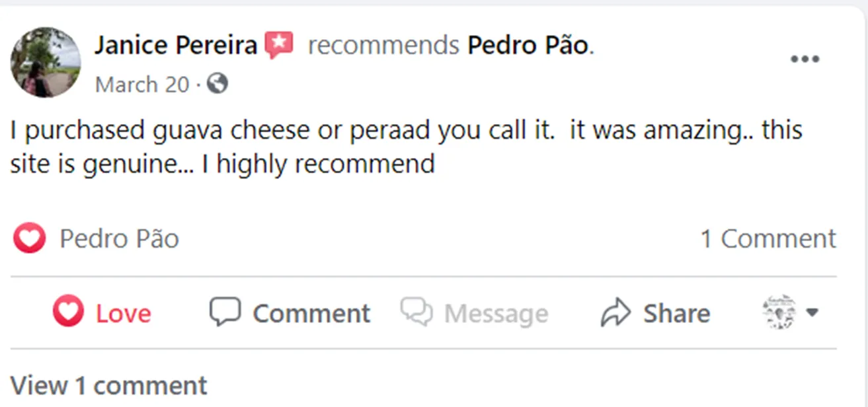868x407 pixels.
Task: Click the Share button
Action: pyautogui.click(x=655, y=313)
